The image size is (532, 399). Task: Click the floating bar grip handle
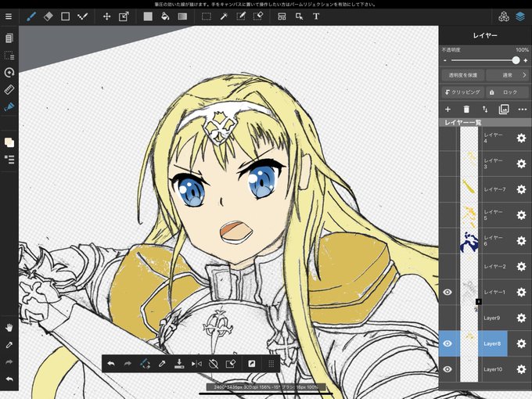(x=271, y=364)
